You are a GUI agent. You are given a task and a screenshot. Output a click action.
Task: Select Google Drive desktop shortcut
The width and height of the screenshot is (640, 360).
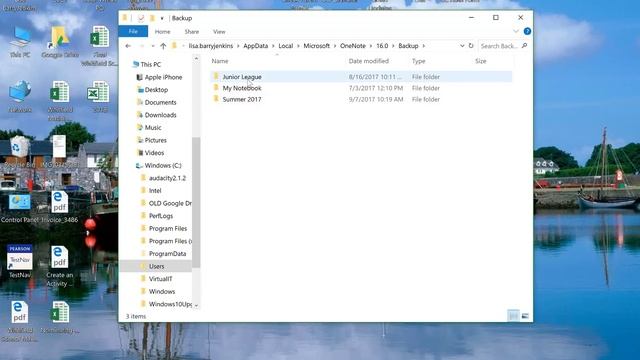60,42
